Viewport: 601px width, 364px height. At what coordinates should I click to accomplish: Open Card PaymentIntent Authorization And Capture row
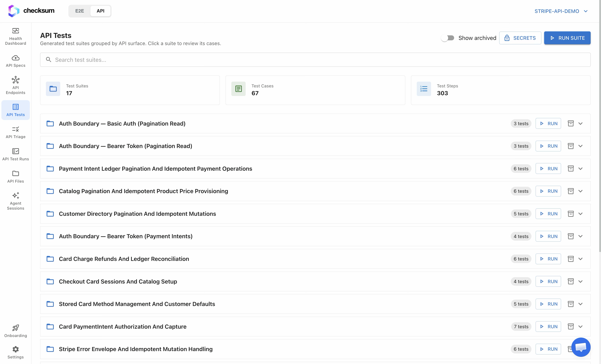pyautogui.click(x=315, y=326)
